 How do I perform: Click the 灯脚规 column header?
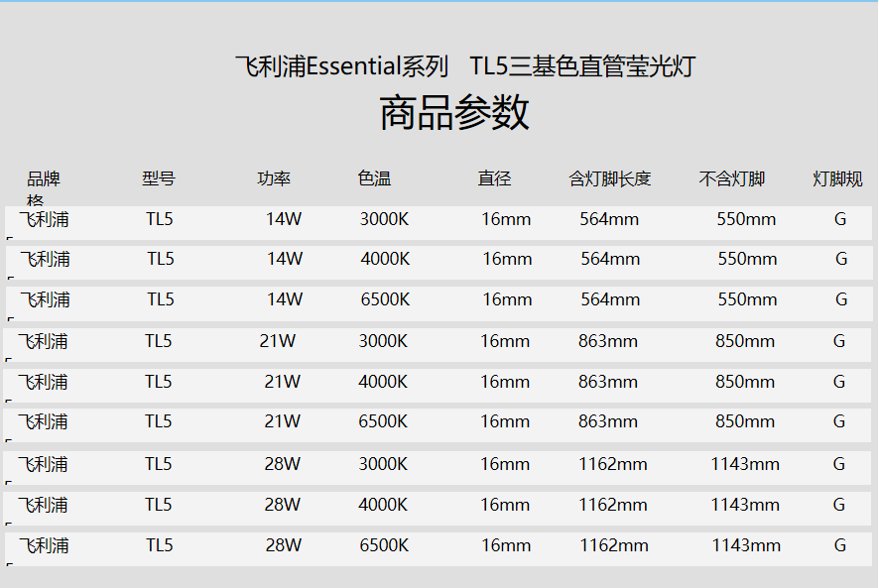pos(837,178)
